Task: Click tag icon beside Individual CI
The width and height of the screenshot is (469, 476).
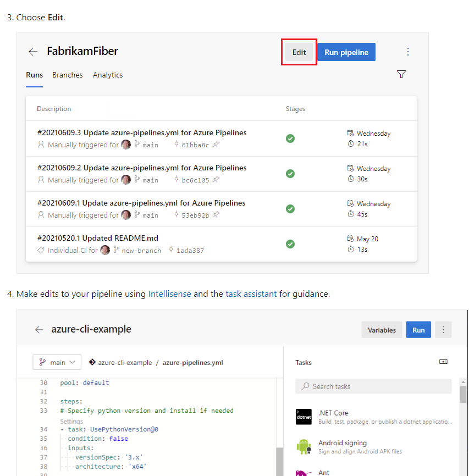Action: tap(41, 250)
